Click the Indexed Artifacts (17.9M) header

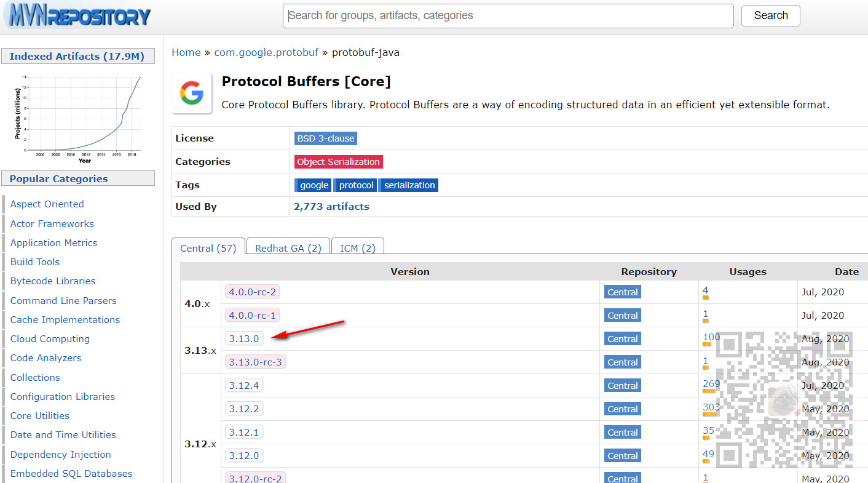pos(77,56)
